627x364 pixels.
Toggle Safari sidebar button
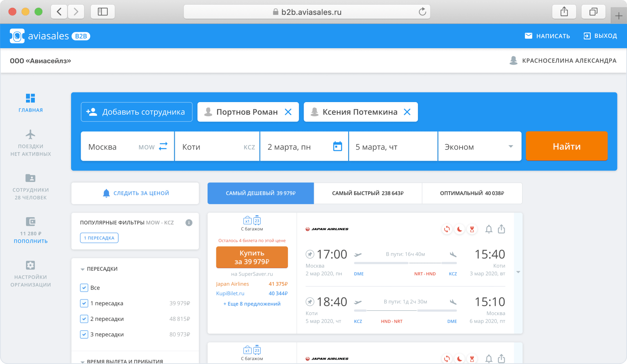coord(102,11)
